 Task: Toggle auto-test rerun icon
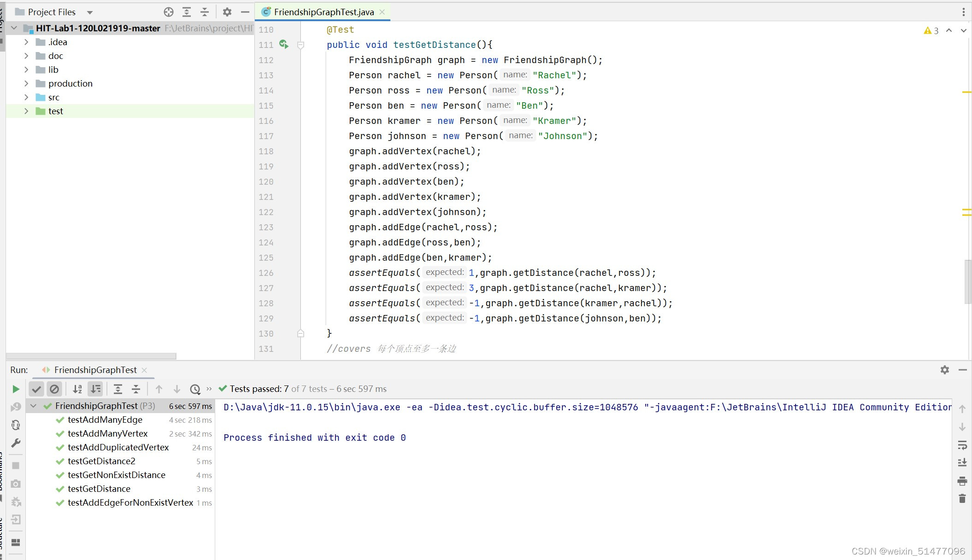click(16, 425)
